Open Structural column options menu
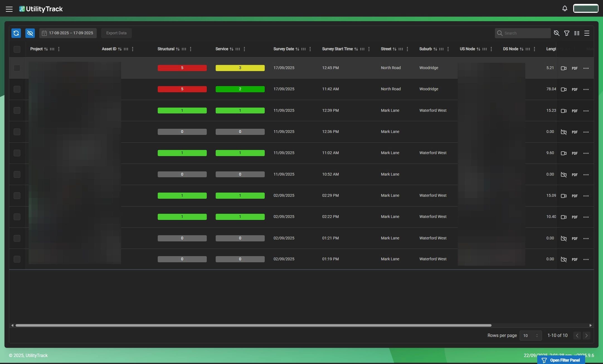This screenshot has width=603, height=364. 191,49
